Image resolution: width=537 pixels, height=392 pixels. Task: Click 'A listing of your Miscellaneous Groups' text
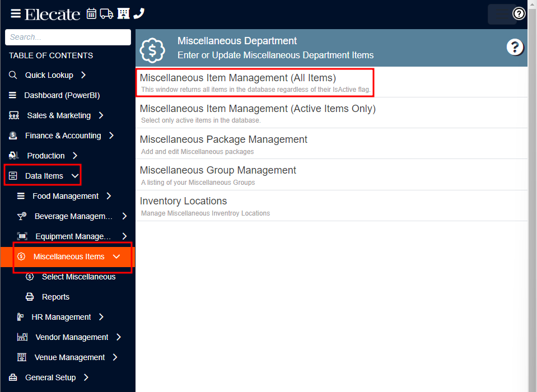click(x=198, y=183)
